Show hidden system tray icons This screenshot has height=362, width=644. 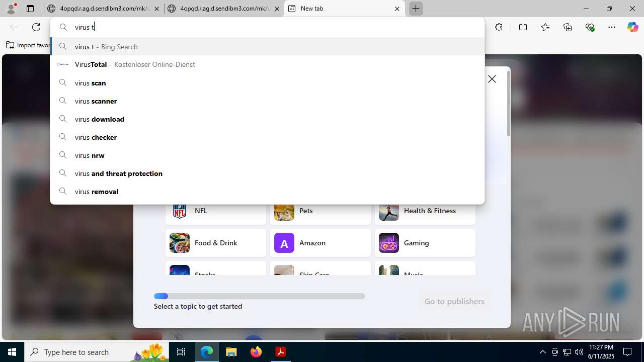click(542, 352)
